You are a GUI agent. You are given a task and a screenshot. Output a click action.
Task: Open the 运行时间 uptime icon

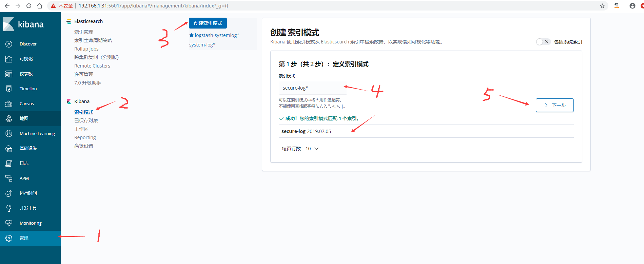click(x=9, y=193)
